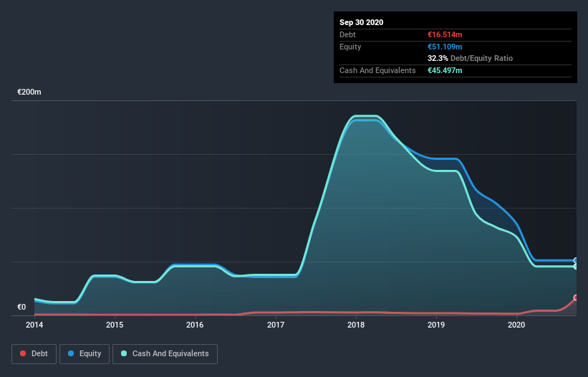The height and width of the screenshot is (377, 588).
Task: Click the Sep 30 2020 tooltip date
Action: [x=361, y=22]
